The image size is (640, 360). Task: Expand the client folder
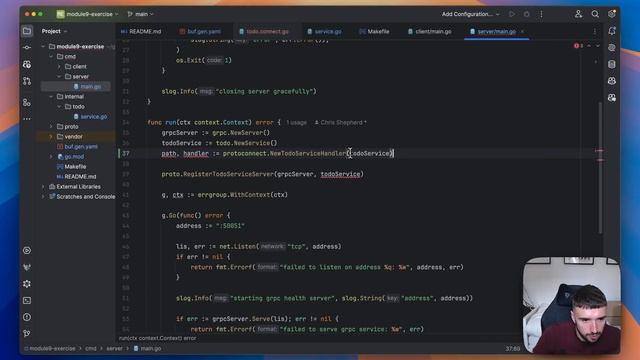pyautogui.click(x=59, y=67)
